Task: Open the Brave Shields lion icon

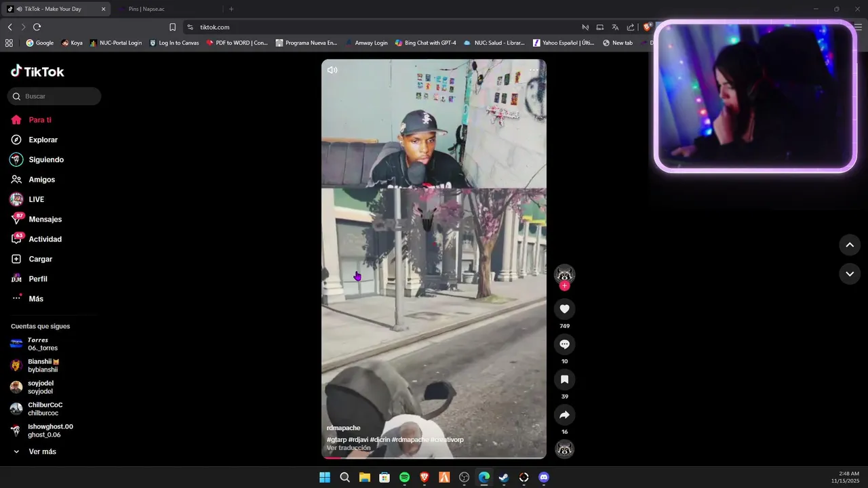Action: click(648, 27)
